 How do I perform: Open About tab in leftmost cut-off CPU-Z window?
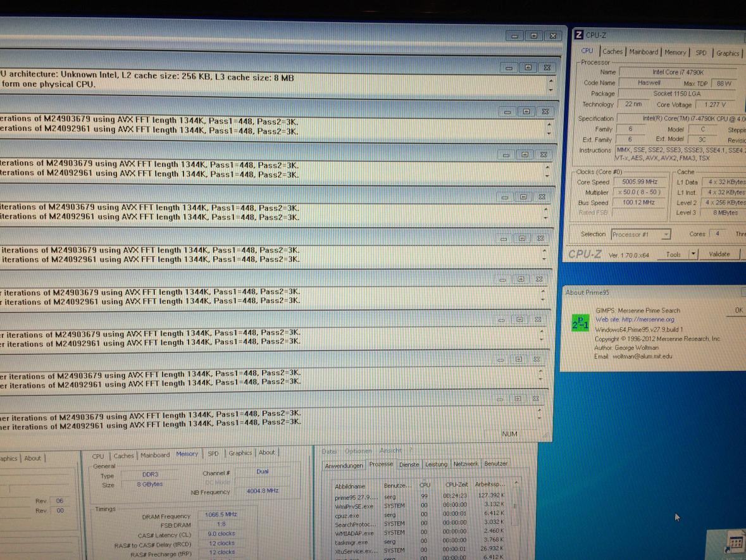point(32,458)
